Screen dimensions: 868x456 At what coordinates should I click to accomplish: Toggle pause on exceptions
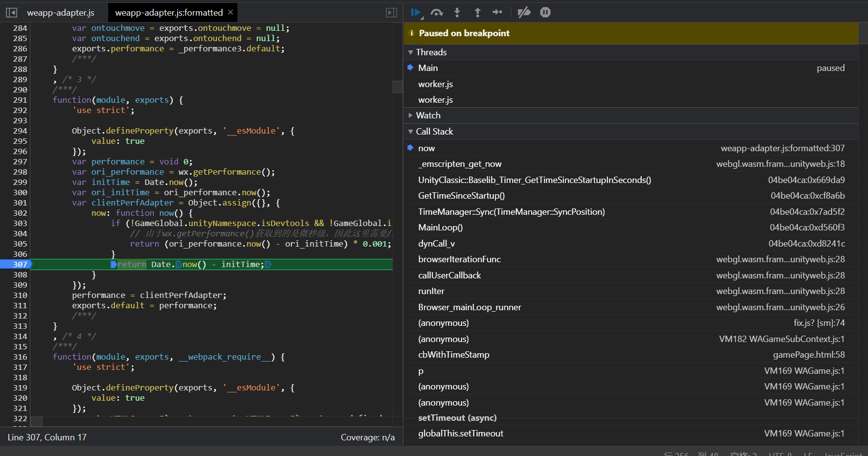click(x=545, y=12)
